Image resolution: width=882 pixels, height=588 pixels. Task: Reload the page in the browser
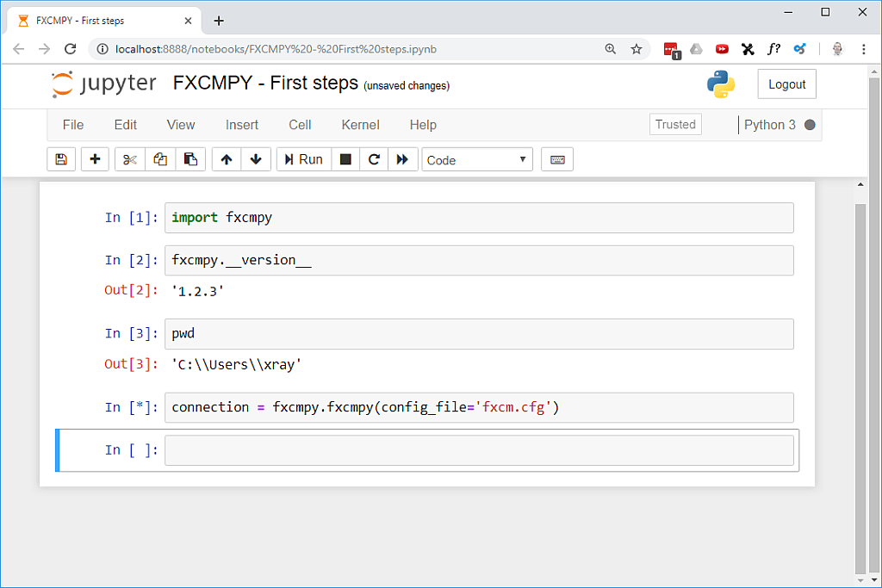coord(71,49)
